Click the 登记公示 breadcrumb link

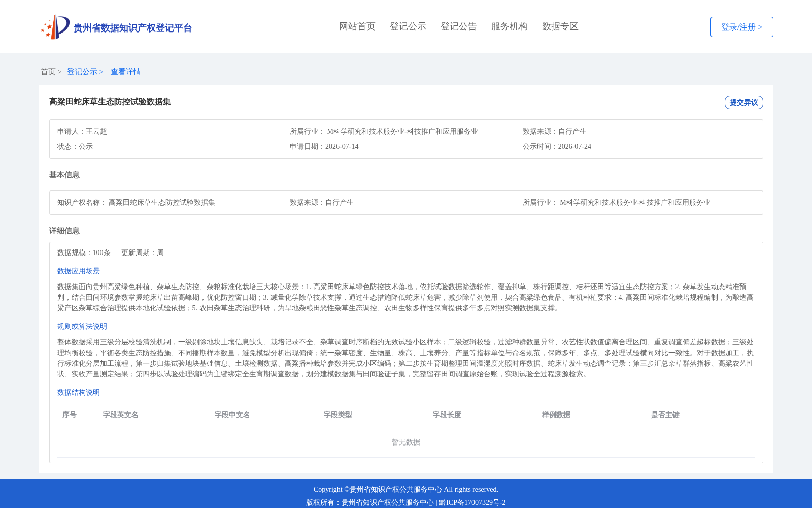[82, 72]
